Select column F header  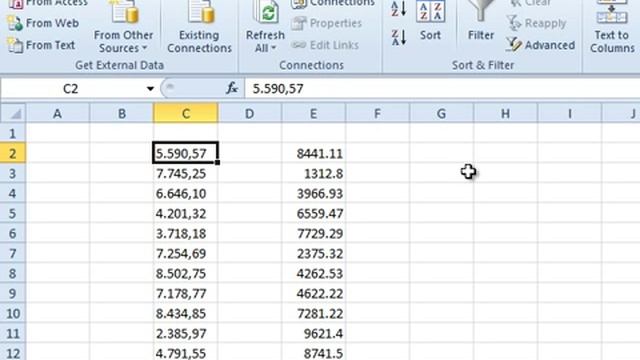tap(378, 113)
